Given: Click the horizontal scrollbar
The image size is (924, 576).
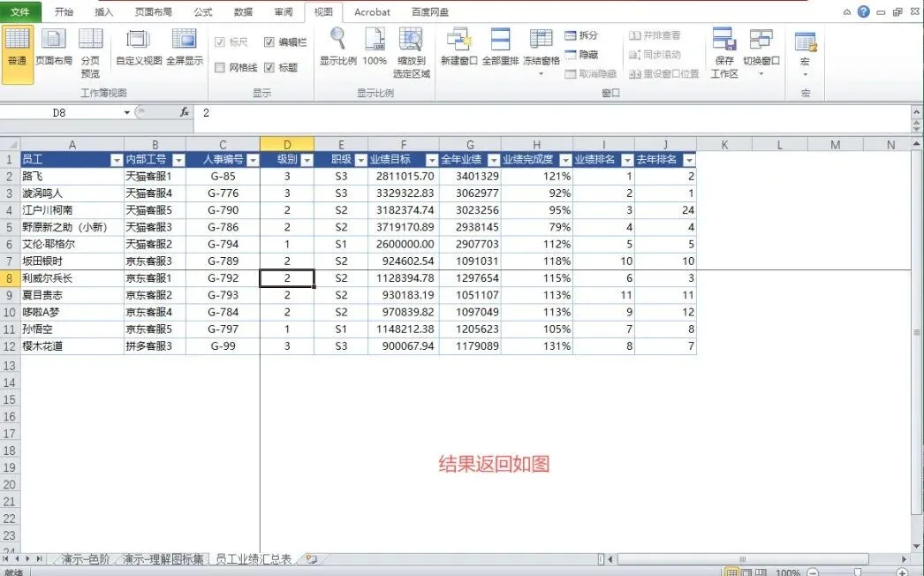Looking at the screenshot, I should [743, 559].
